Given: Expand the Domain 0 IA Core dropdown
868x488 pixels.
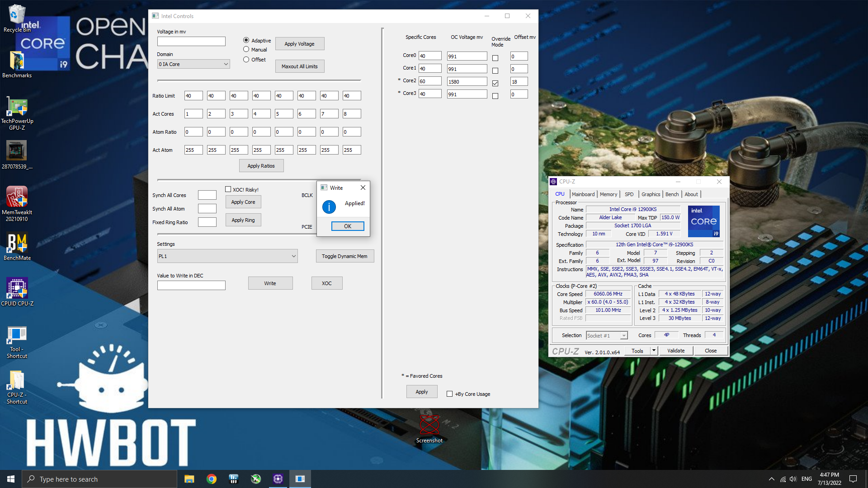Looking at the screenshot, I should point(193,64).
